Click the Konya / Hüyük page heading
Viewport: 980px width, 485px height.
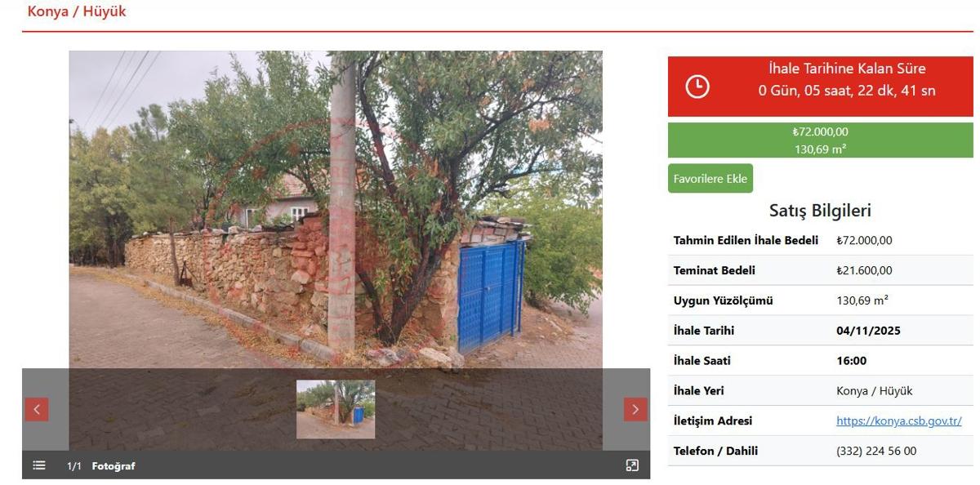click(77, 11)
